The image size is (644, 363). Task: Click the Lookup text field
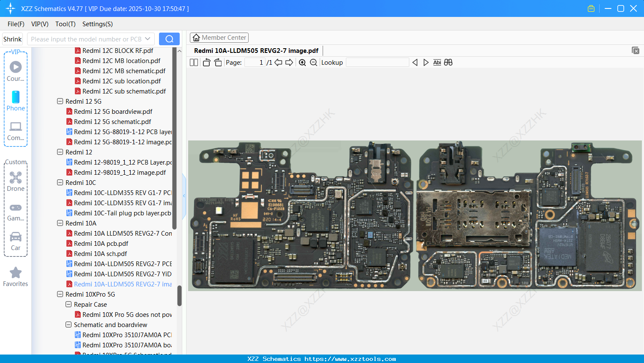tap(377, 62)
